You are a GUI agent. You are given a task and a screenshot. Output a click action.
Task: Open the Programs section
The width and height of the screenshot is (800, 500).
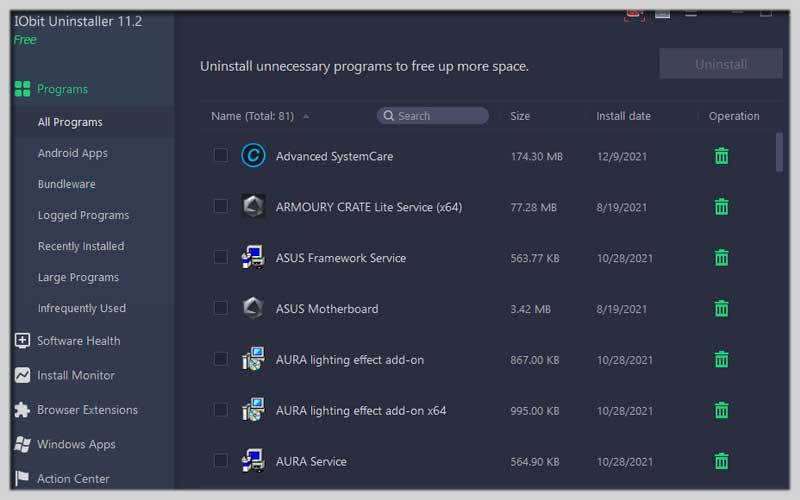pos(62,89)
